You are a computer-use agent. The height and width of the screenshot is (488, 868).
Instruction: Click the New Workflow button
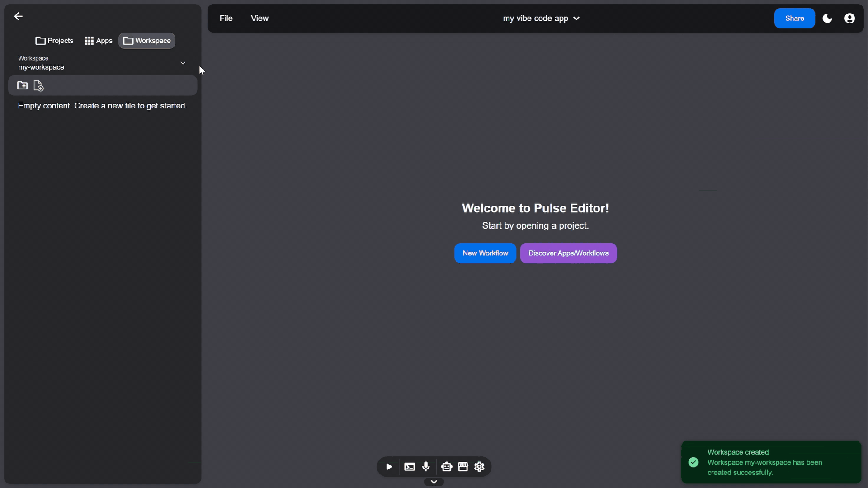[x=485, y=253]
